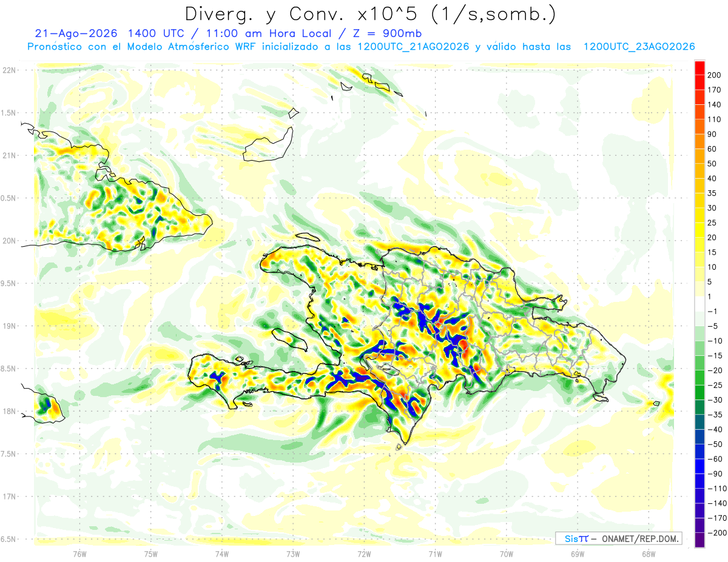The image size is (728, 562).
Task: Pick the color bar segment between -140 and -170
Action: 699,510
